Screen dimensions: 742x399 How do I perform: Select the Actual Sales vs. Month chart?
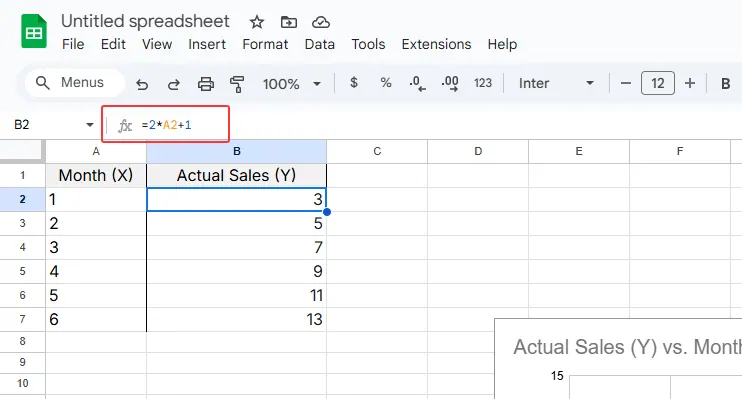(618, 359)
